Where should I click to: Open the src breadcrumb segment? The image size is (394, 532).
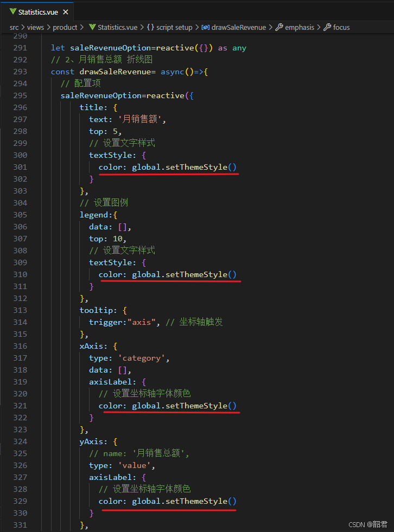click(x=14, y=28)
